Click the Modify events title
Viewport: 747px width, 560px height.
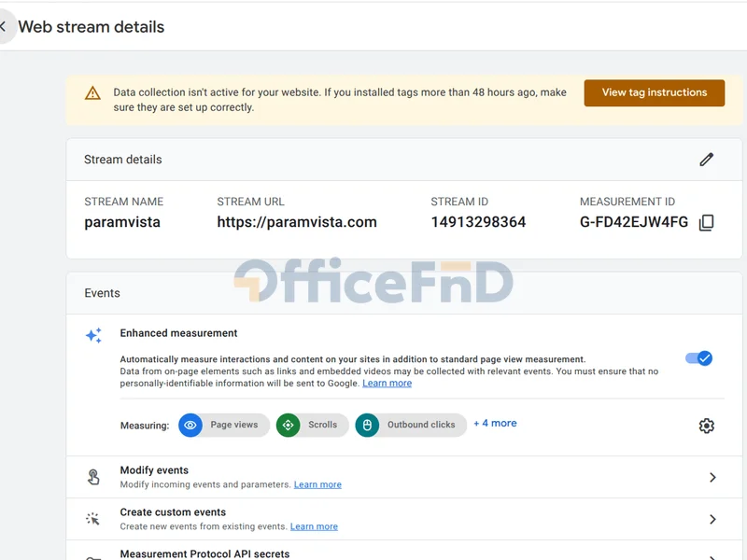154,470
